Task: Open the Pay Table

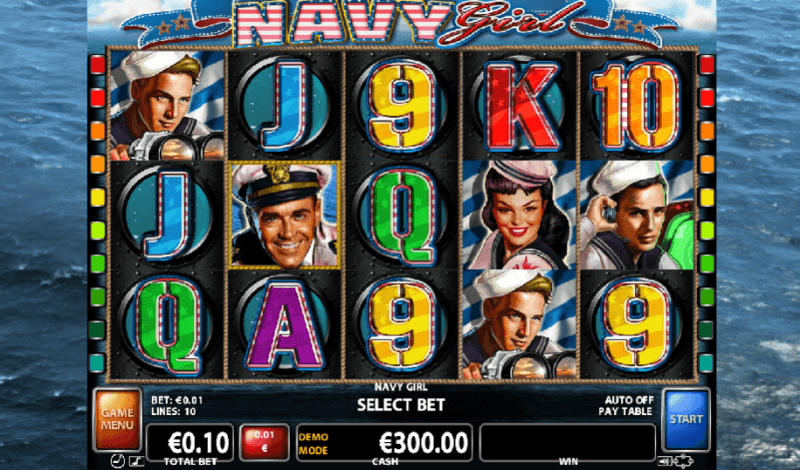Action: tap(625, 411)
